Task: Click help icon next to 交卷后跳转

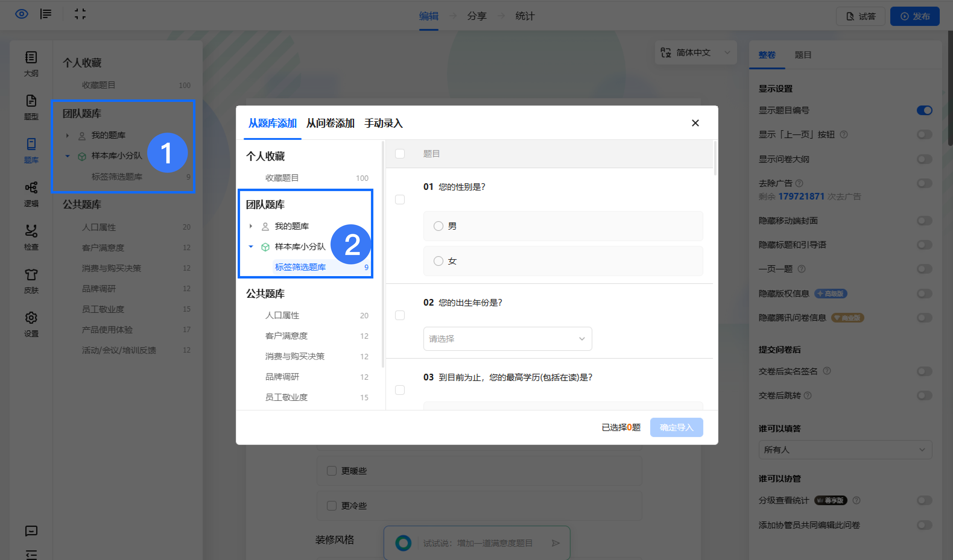Action: 807,395
